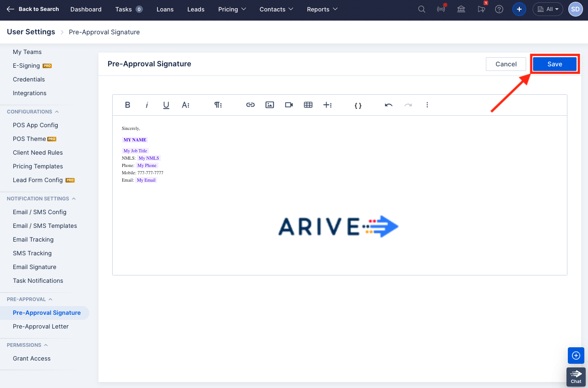Open merge fields curly braces menu
Screen dimensions: 588x388
(358, 105)
